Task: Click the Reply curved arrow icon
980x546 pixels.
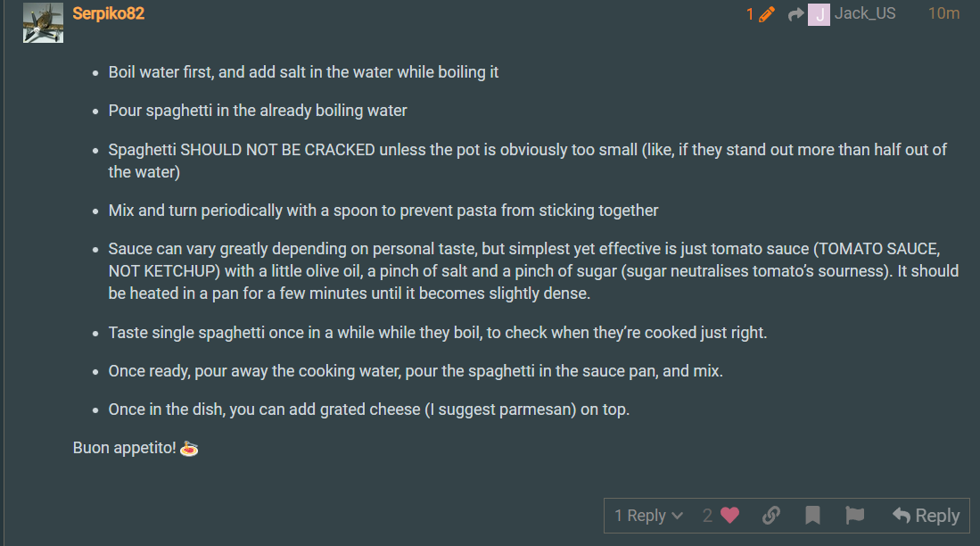Action: point(902,516)
